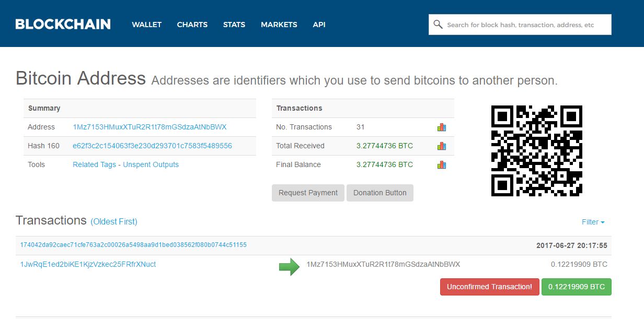This screenshot has width=644, height=319.
Task: Select the plain 0.12219909 BTC output amount
Action: point(579,264)
